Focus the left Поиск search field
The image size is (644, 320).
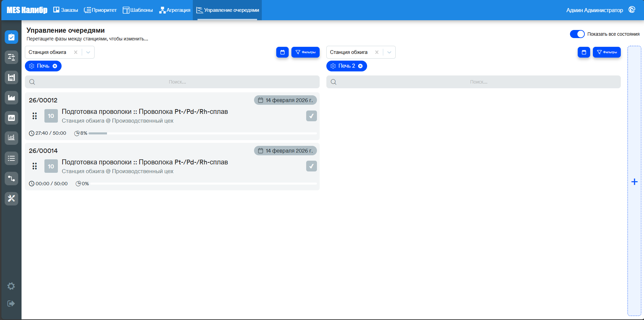[x=172, y=82]
